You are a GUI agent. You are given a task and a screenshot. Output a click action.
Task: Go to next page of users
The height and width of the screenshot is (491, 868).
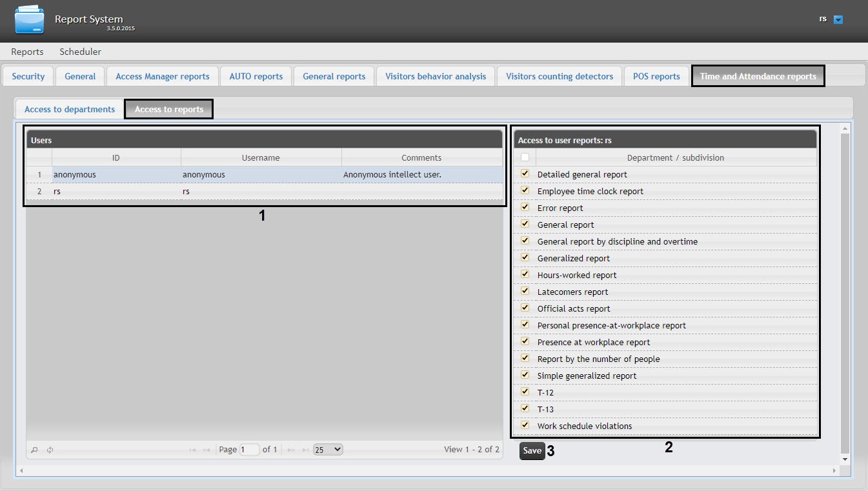click(291, 450)
